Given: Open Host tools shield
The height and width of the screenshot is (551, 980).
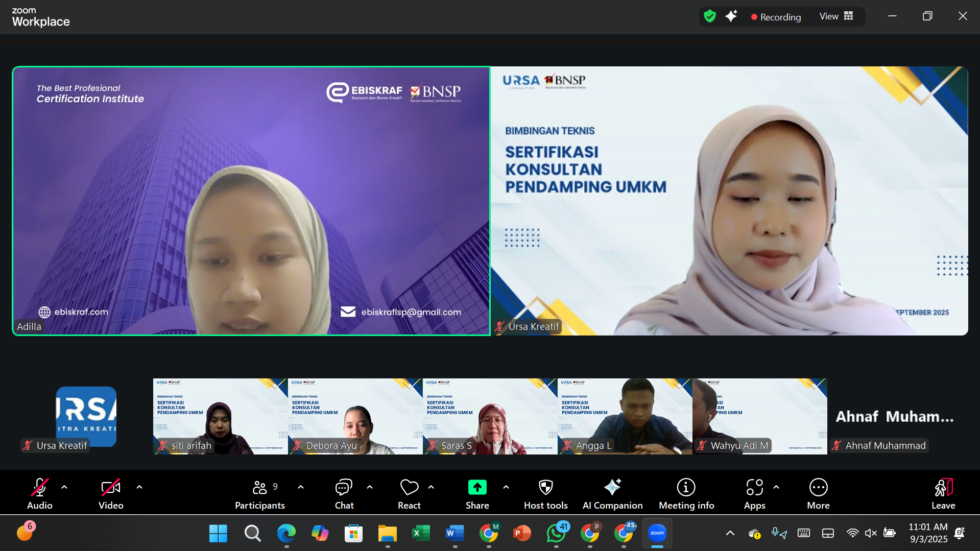Looking at the screenshot, I should coord(545,493).
